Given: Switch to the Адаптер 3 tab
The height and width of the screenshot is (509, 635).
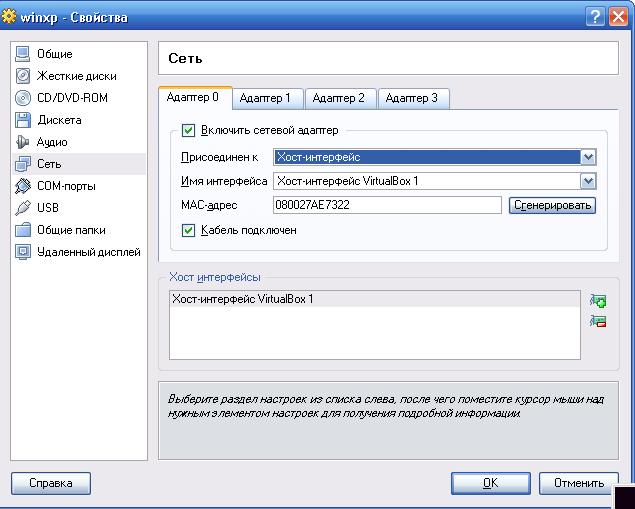Looking at the screenshot, I should pyautogui.click(x=411, y=98).
